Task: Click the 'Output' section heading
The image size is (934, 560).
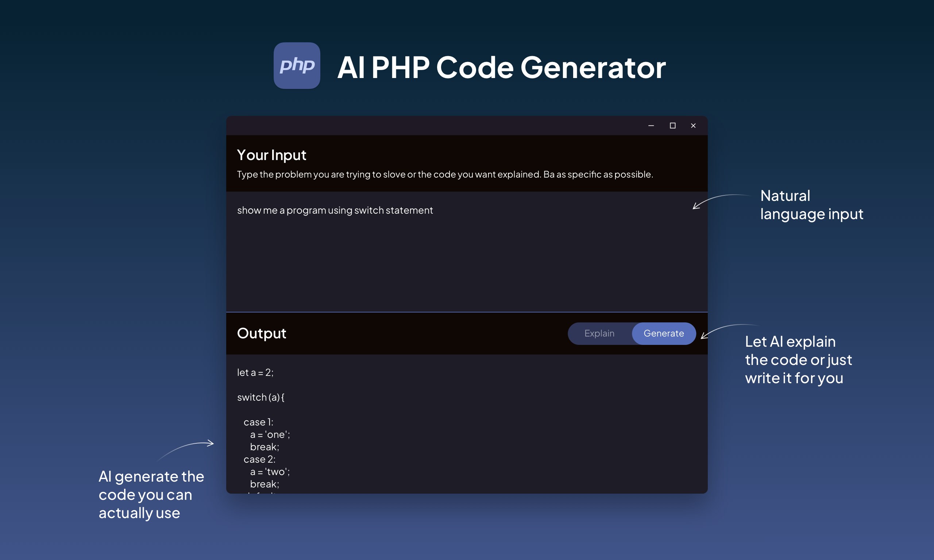Action: click(261, 334)
